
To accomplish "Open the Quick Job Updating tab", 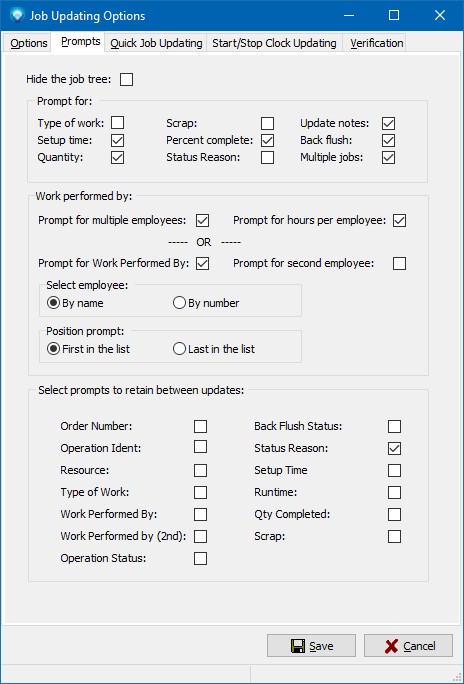I will pos(156,43).
